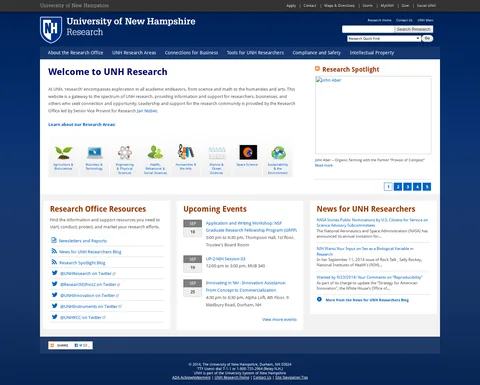Image resolution: width=480 pixels, height=385 pixels.
Task: Click the UNH shield logo
Action: [x=51, y=29]
